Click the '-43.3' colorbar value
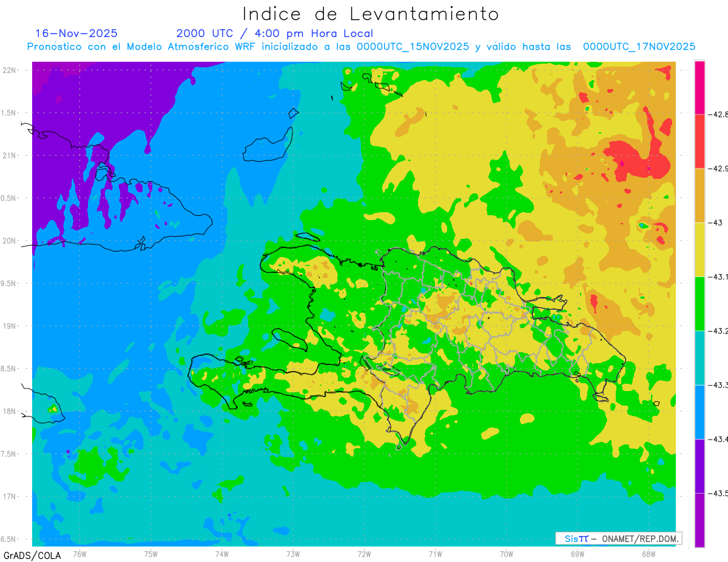The width and height of the screenshot is (728, 562). click(x=718, y=385)
